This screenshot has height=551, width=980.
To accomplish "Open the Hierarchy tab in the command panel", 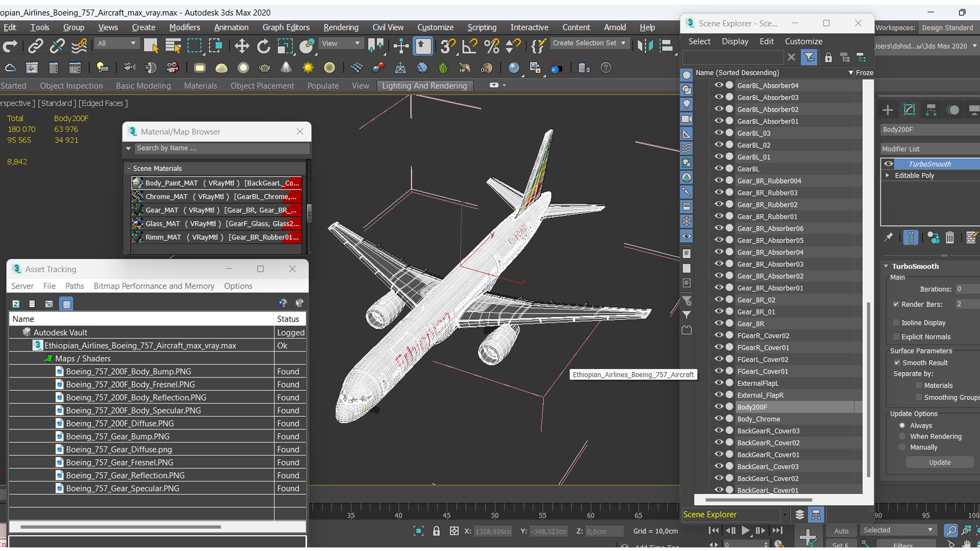I will [x=931, y=110].
